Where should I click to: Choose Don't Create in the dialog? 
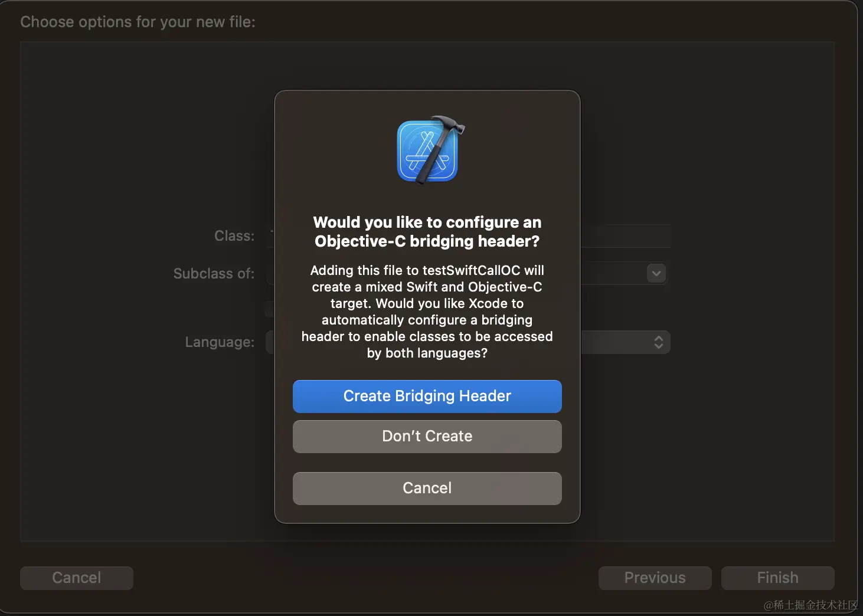click(x=427, y=436)
